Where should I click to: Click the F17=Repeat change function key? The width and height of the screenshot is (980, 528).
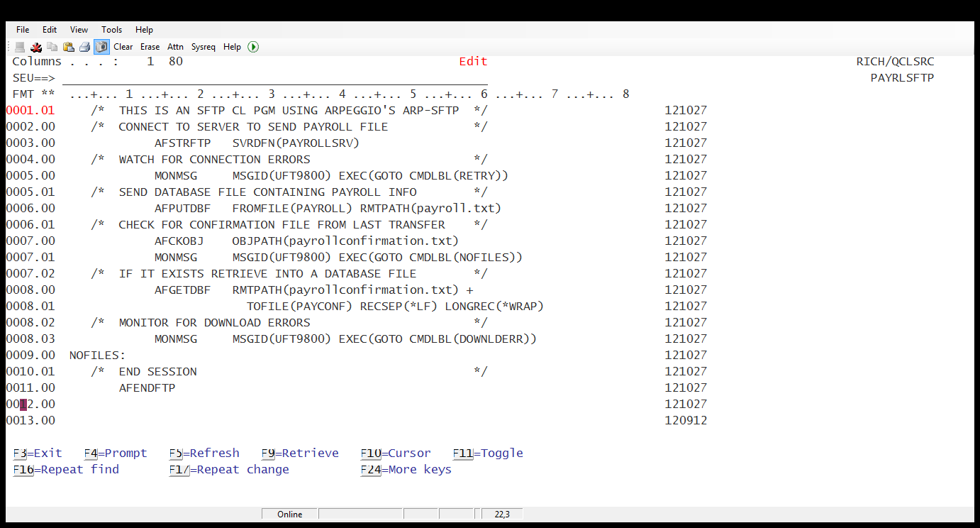click(229, 470)
